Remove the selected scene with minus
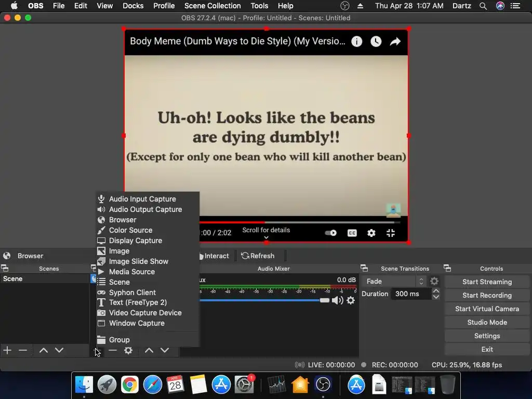Image resolution: width=532 pixels, height=399 pixels. (23, 350)
